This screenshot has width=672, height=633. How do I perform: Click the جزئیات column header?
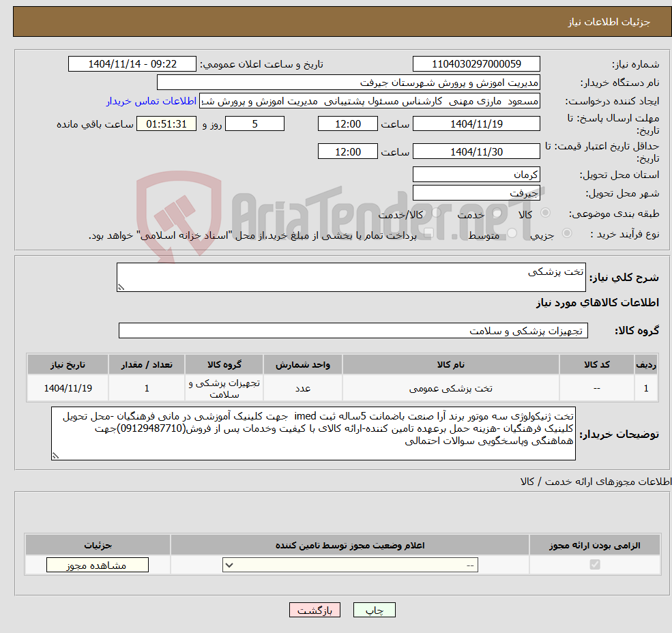pyautogui.click(x=98, y=545)
